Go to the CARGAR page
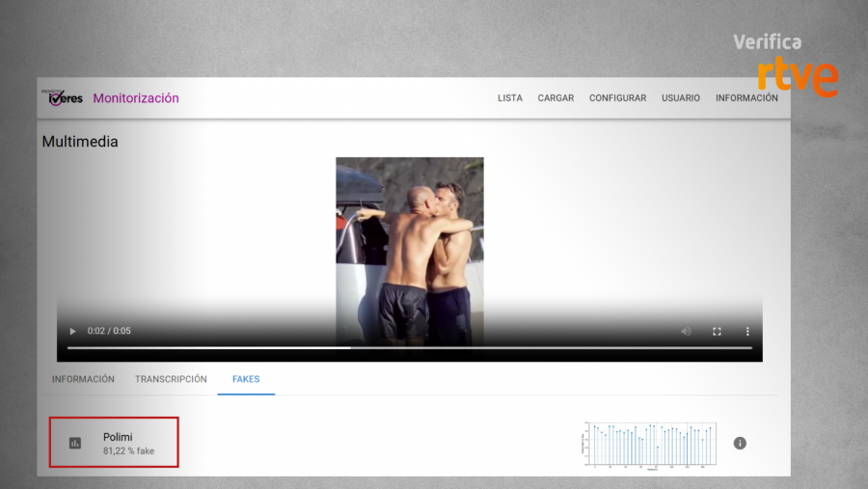This screenshot has height=489, width=868. point(556,98)
